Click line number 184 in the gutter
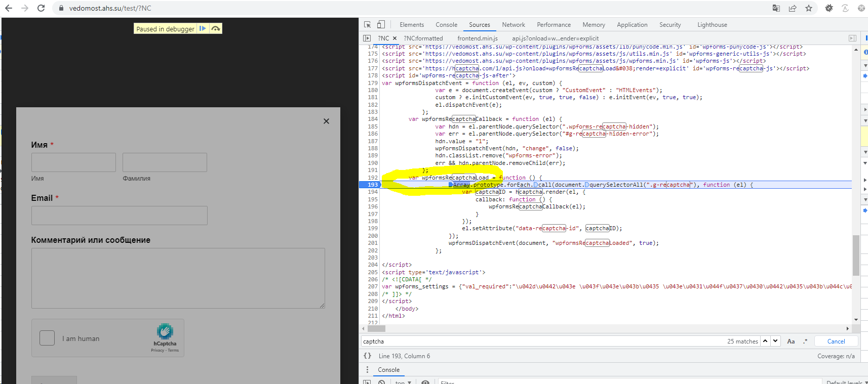Screen dimensions: 868x384 (x=373, y=119)
